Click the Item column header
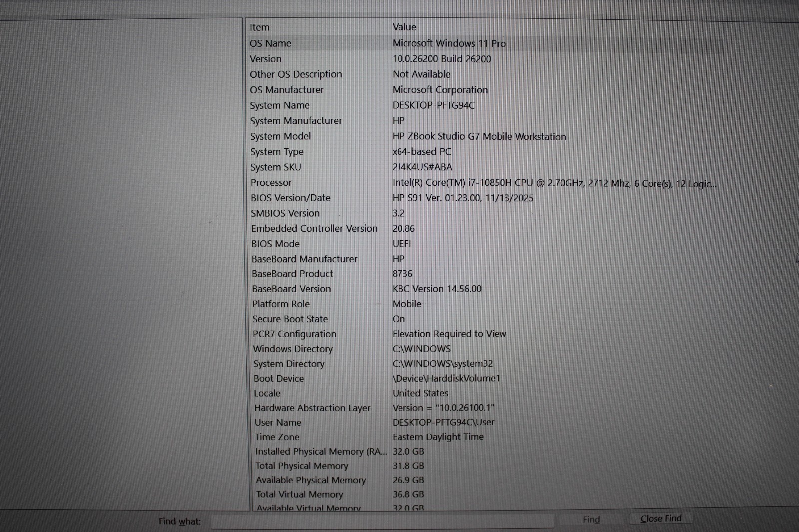This screenshot has width=799, height=532. [x=259, y=27]
